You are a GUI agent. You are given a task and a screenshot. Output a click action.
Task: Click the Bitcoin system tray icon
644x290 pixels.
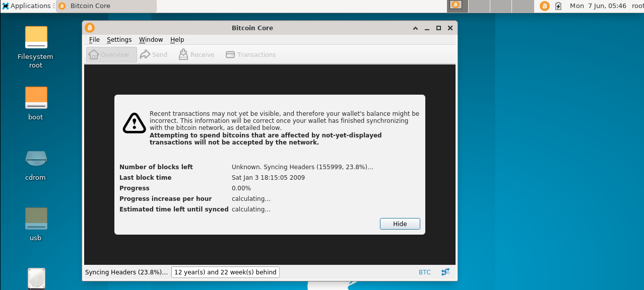(x=544, y=6)
